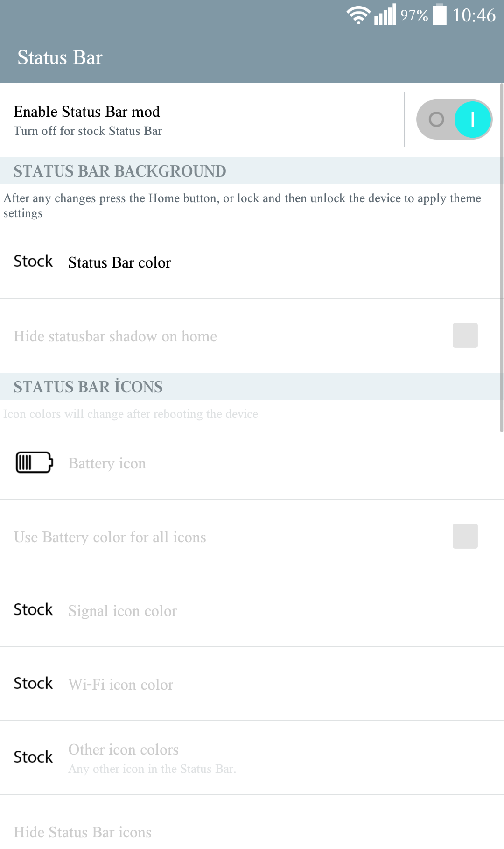Check Use Battery color for all icons box
Viewport: 504px width, 849px height.
(465, 536)
